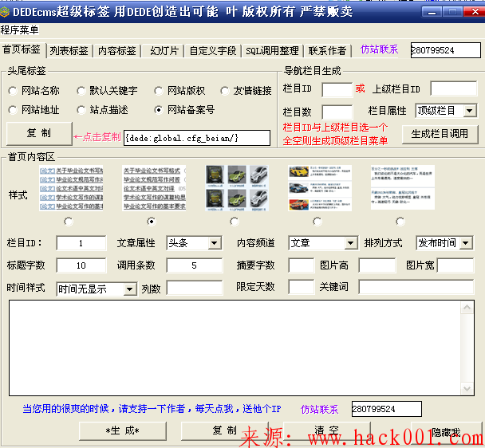
Task: Click the top 仿站联系 number field
Action: pos(446,50)
